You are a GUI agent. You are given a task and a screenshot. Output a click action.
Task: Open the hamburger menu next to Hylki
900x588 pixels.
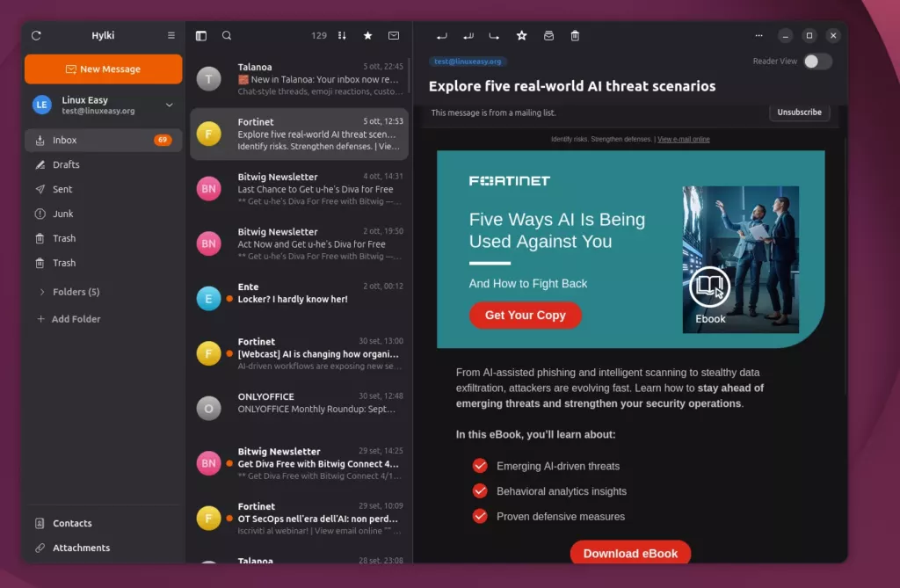[171, 36]
